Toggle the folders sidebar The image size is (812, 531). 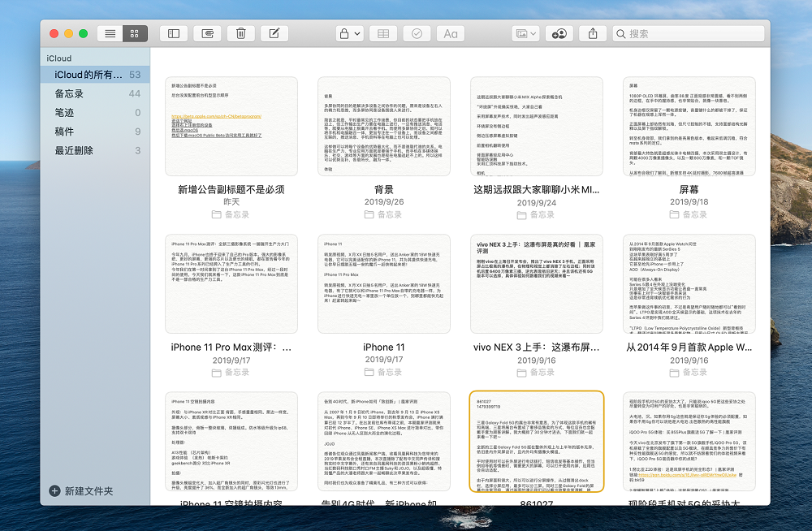tap(174, 33)
